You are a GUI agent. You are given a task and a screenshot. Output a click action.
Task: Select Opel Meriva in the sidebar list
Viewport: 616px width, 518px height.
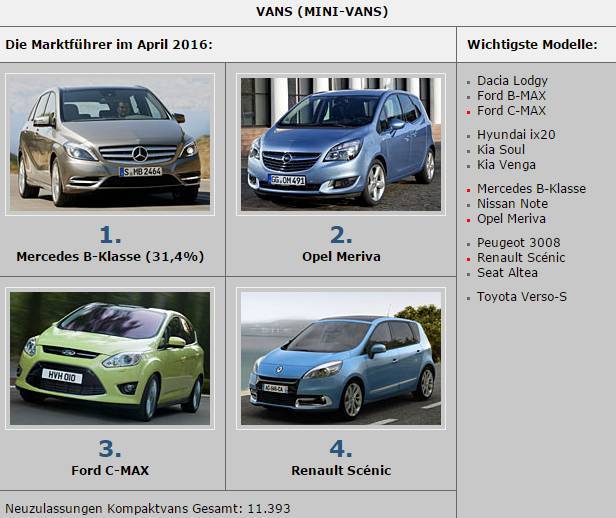point(511,219)
